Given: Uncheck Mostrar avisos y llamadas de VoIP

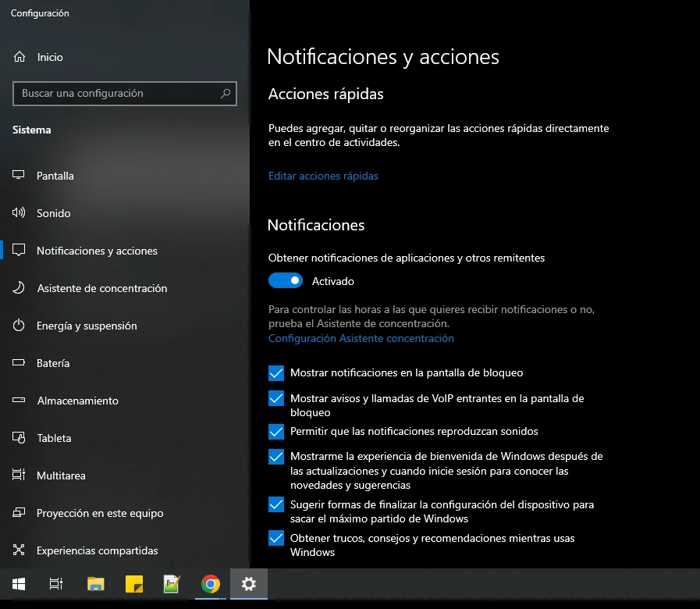Looking at the screenshot, I should coord(276,398).
